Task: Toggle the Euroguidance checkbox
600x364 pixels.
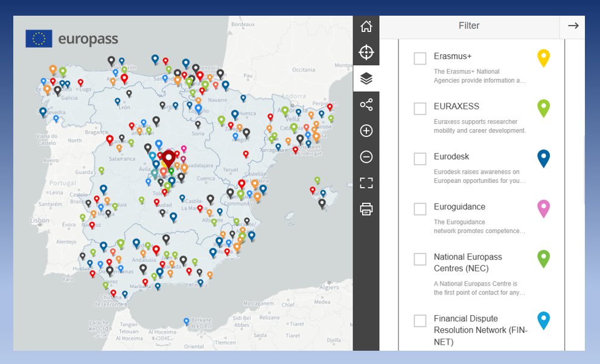Action: 420,209
